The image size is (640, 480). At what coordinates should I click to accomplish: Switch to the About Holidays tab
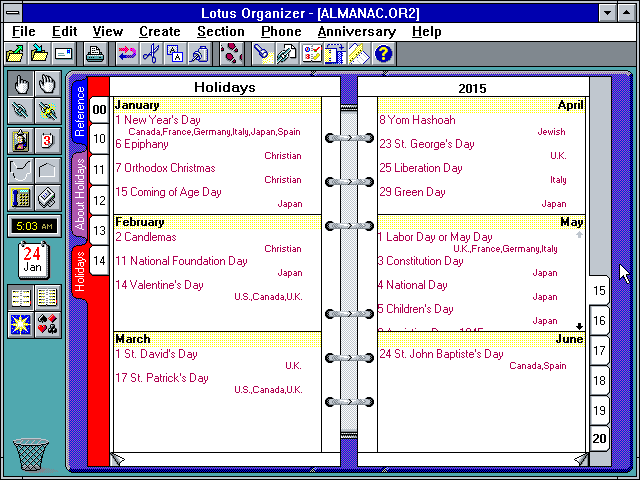[79, 195]
